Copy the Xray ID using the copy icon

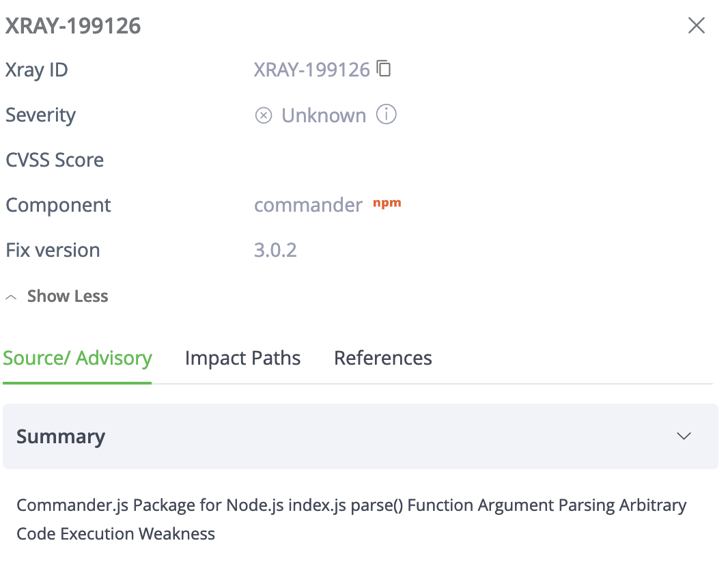pos(384,68)
